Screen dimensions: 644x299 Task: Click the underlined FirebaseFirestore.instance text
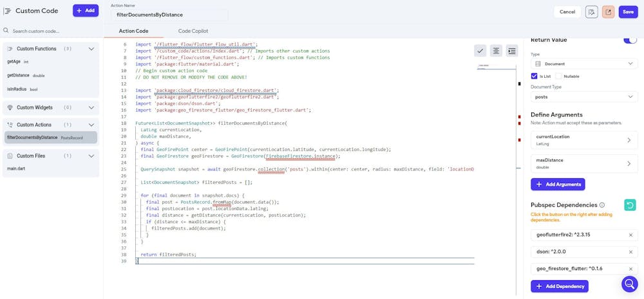click(x=300, y=156)
